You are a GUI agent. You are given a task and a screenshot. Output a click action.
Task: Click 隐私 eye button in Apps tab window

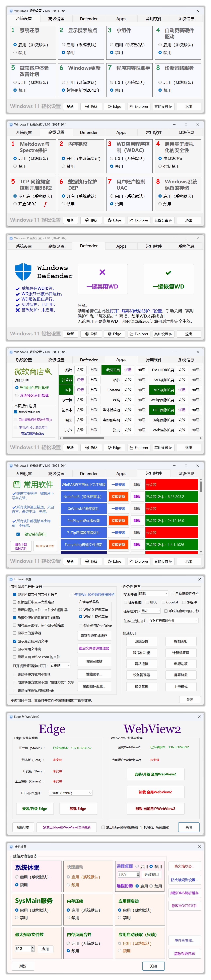(91, 448)
